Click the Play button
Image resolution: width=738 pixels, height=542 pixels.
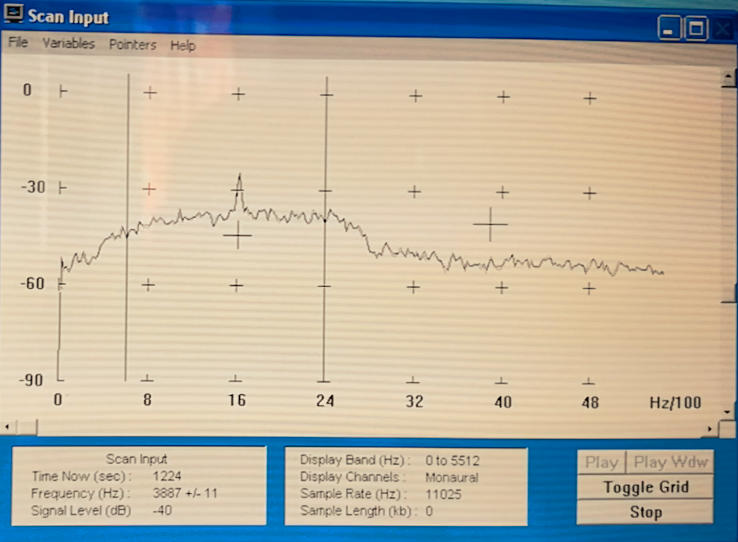coord(602,462)
